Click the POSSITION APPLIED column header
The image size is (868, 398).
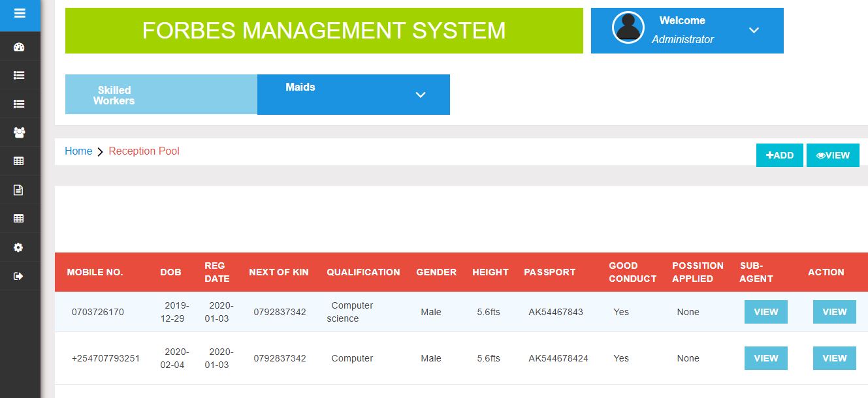coord(698,272)
